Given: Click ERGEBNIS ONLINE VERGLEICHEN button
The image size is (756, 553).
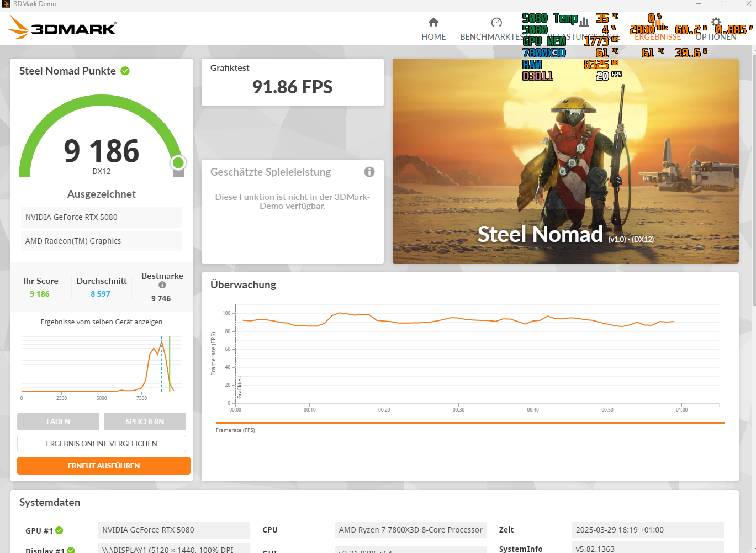Looking at the screenshot, I should [102, 444].
